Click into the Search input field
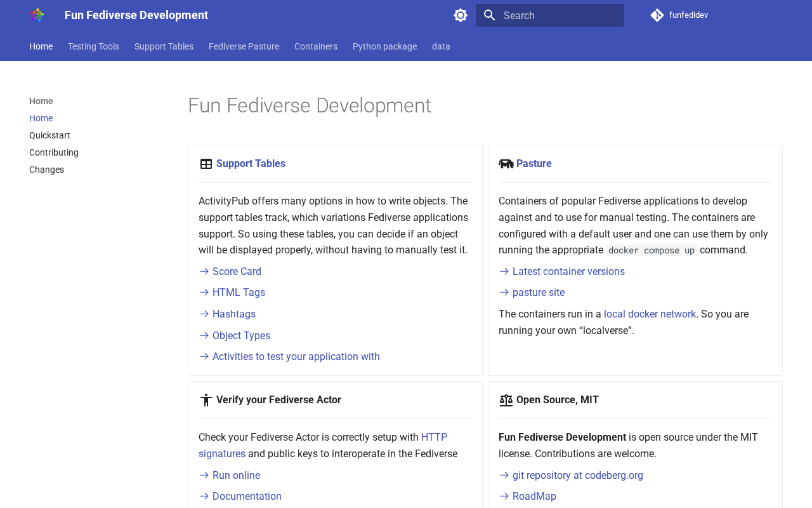Viewport: 812px width, 508px height. (x=558, y=15)
